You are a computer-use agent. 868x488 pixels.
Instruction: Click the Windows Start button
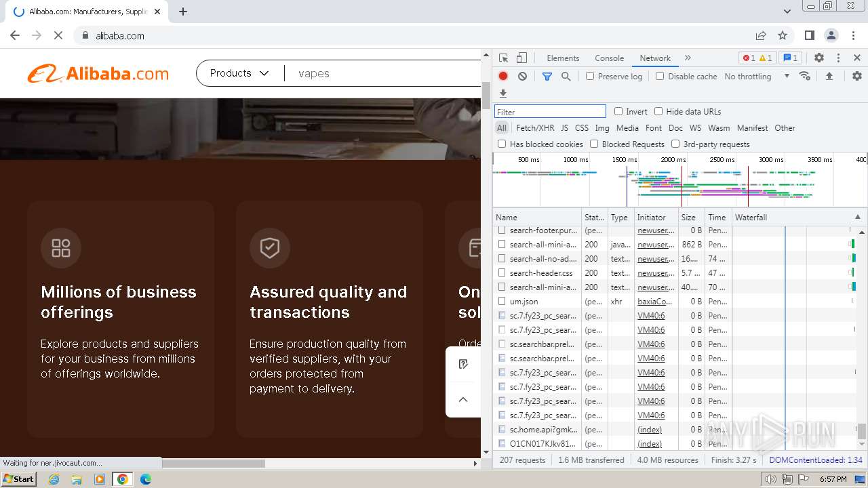point(19,479)
